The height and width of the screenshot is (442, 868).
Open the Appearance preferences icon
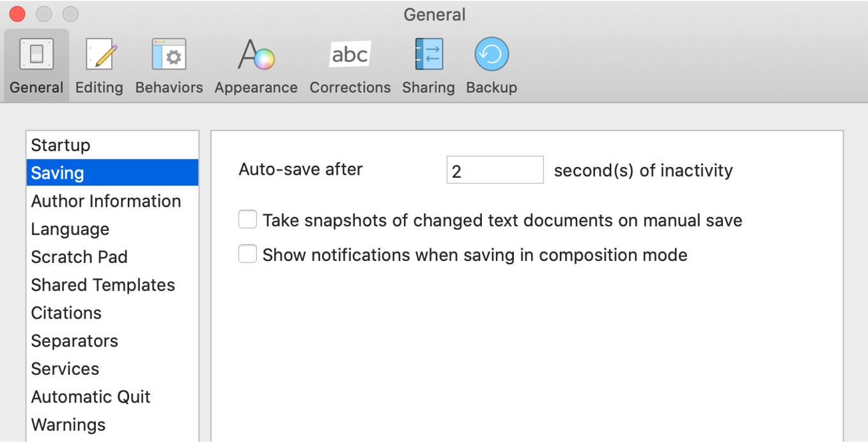[256, 54]
